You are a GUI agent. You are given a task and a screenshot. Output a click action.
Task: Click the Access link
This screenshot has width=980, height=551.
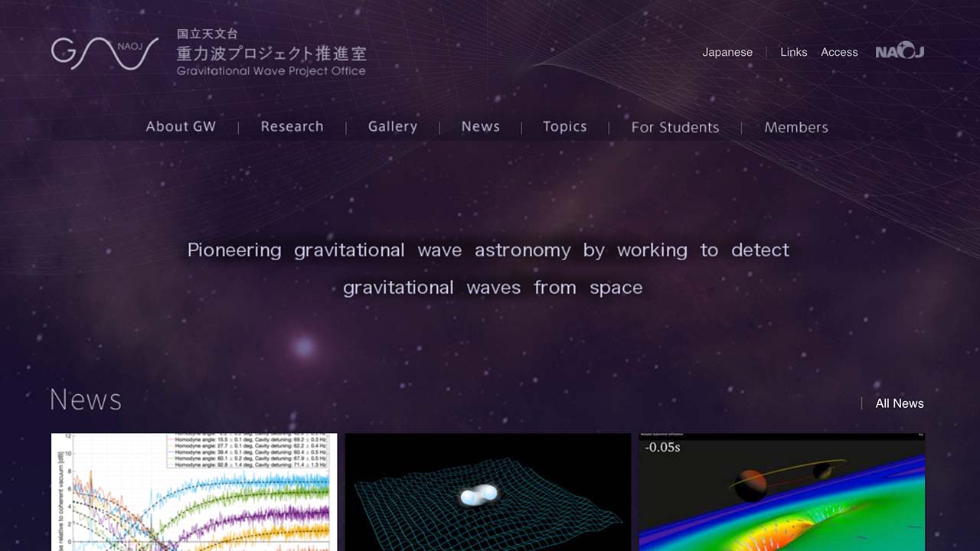pos(839,52)
